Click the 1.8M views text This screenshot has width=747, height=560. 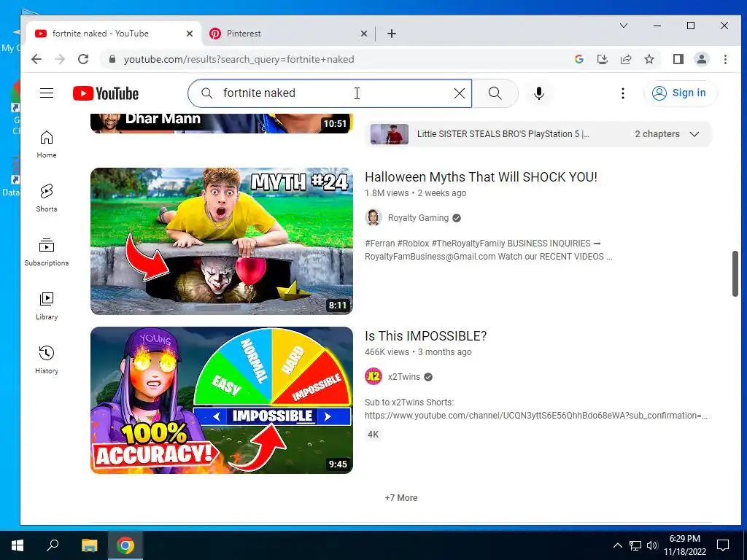(x=387, y=192)
